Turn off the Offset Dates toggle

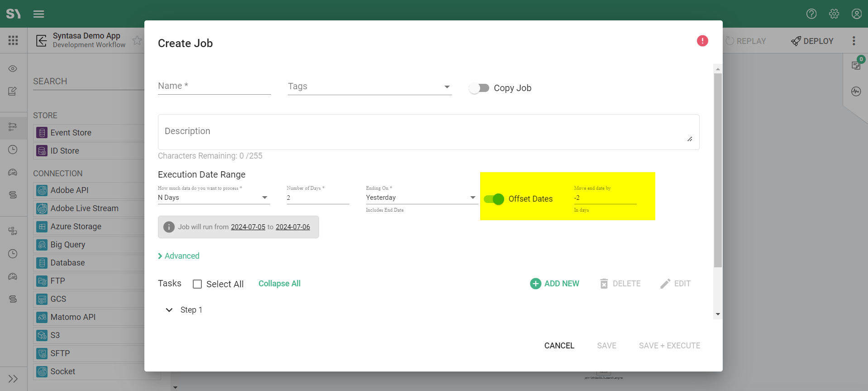494,199
